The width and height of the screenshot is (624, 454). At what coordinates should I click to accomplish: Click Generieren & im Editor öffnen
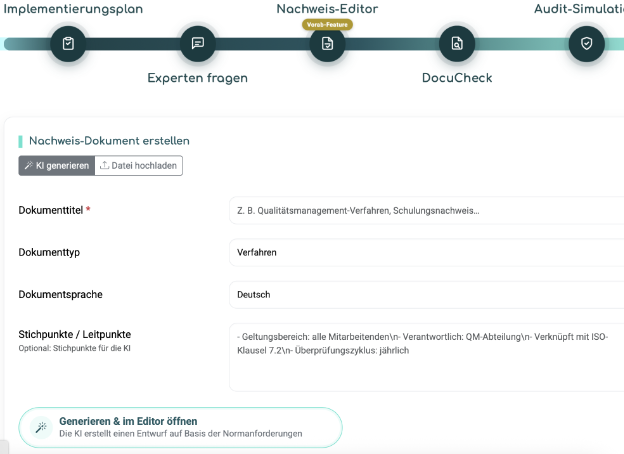click(x=180, y=427)
